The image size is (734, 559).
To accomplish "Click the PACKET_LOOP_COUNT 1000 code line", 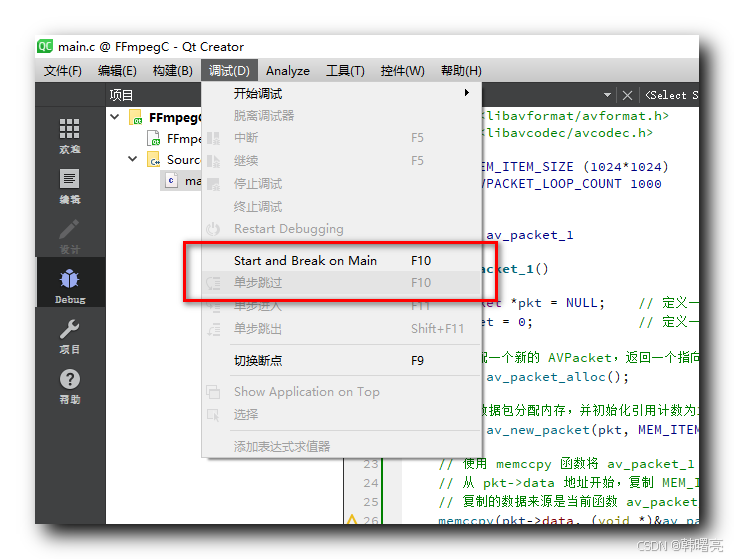I will pyautogui.click(x=572, y=184).
